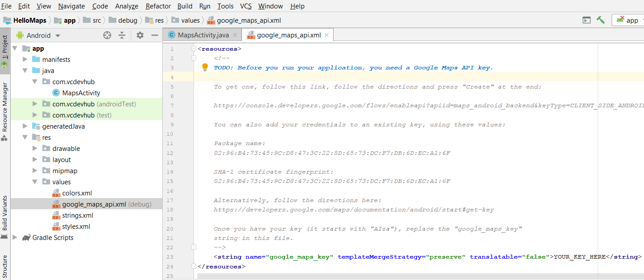Close the MapsActivity.java tab

235,35
